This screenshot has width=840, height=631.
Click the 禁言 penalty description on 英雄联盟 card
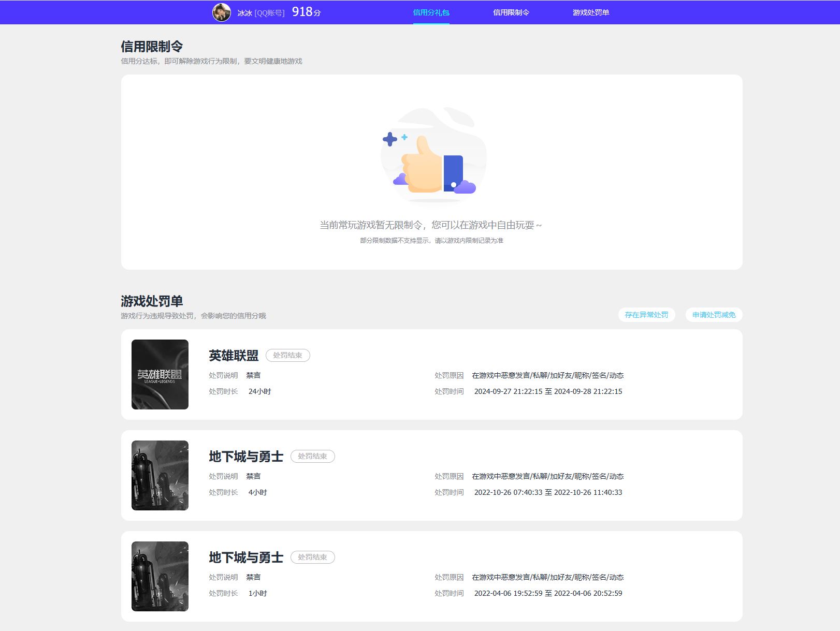pyautogui.click(x=254, y=375)
